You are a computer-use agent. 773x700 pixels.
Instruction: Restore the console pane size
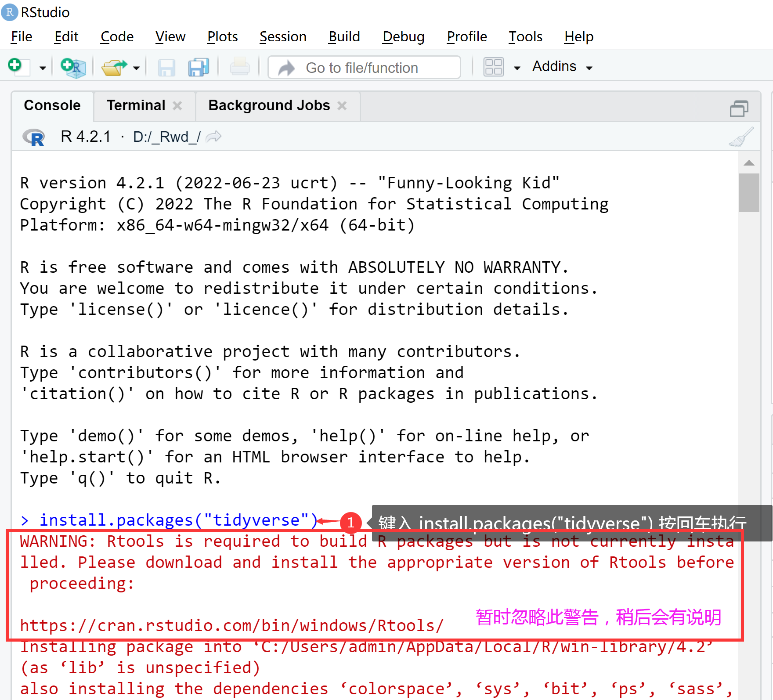click(x=739, y=108)
